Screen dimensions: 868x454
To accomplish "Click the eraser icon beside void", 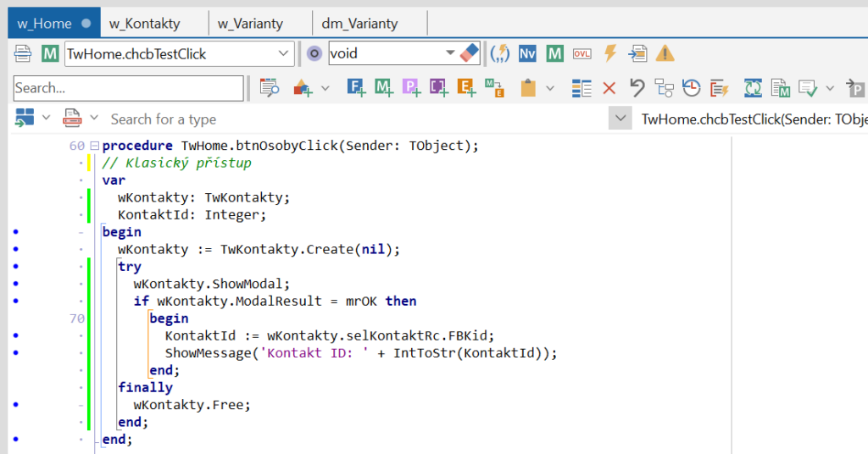I will 470,53.
